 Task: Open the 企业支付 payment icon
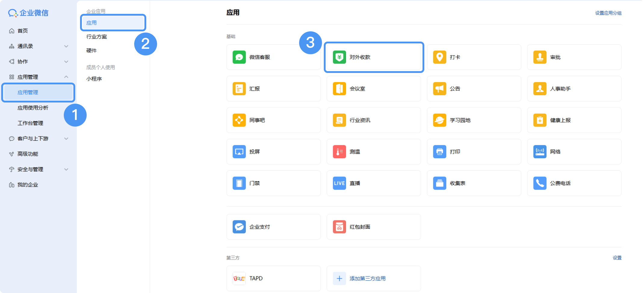tap(239, 227)
